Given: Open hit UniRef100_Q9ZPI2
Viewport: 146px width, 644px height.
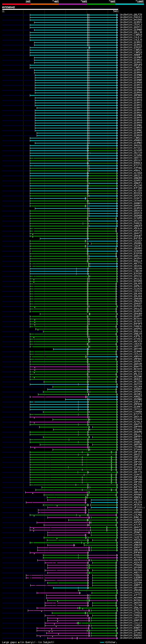Looking at the screenshot, I should [x=131, y=27].
